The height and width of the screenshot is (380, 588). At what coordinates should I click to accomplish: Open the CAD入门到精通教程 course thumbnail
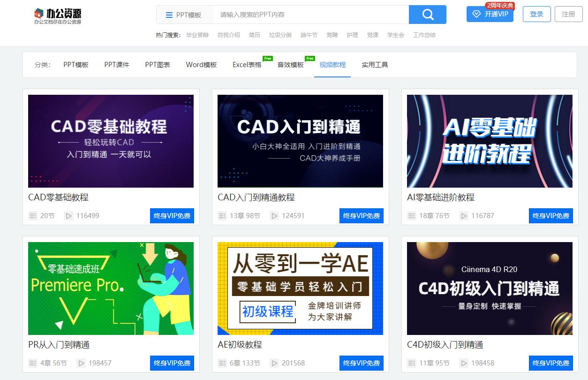(300, 141)
